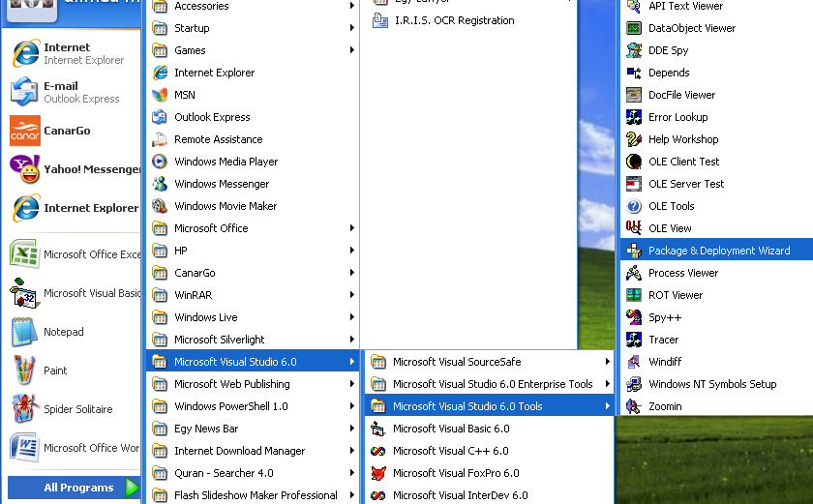Open Depends tool icon

634,73
